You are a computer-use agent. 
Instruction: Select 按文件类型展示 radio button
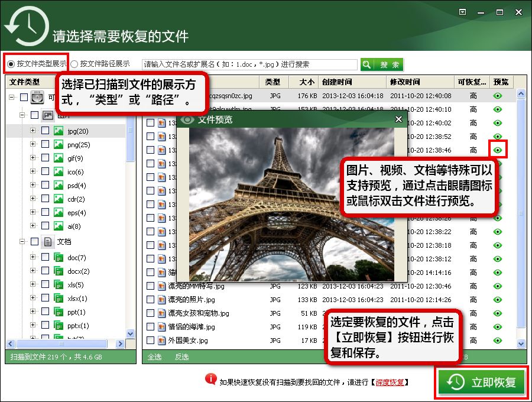tap(11, 64)
